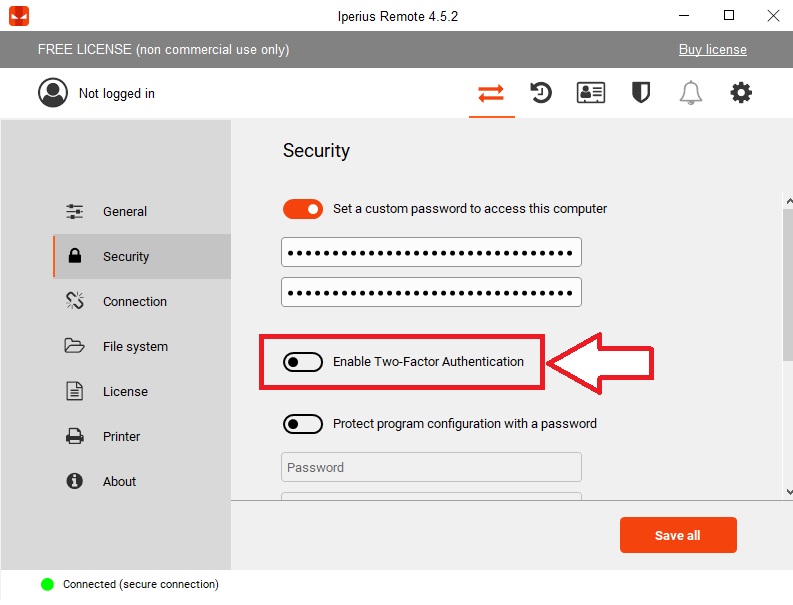Click the Iperius Remote logo icon
The width and height of the screenshot is (793, 605).
click(x=19, y=16)
